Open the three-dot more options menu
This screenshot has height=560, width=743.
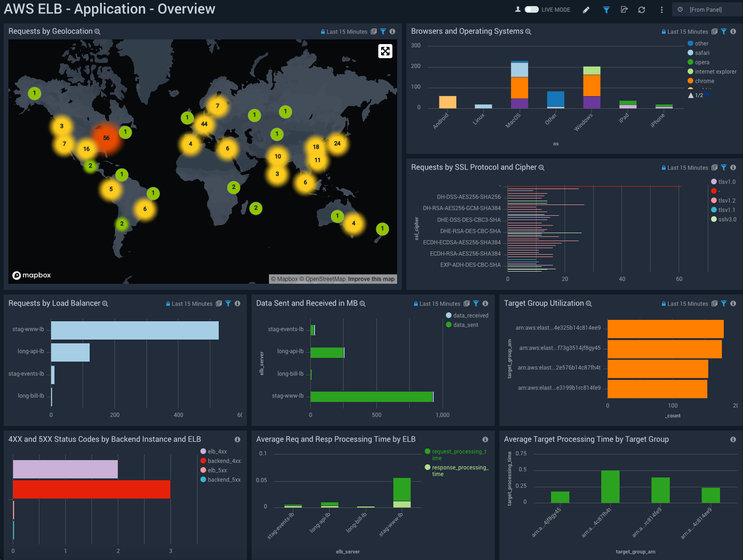pos(662,10)
